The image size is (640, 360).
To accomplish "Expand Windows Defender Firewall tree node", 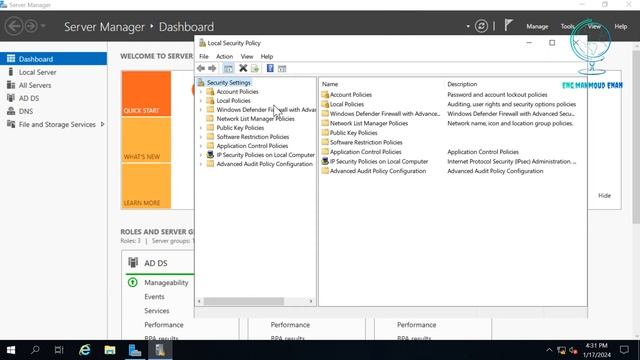I will pyautogui.click(x=201, y=110).
